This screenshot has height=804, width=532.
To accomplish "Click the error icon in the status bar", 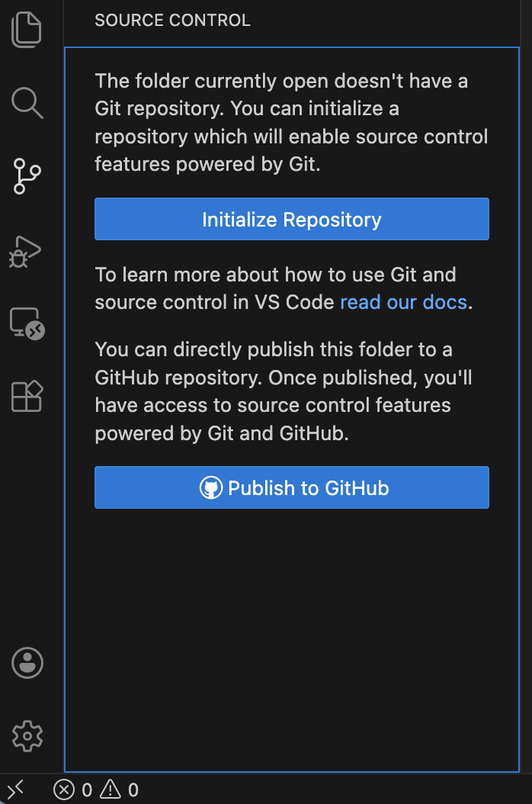I will click(64, 790).
